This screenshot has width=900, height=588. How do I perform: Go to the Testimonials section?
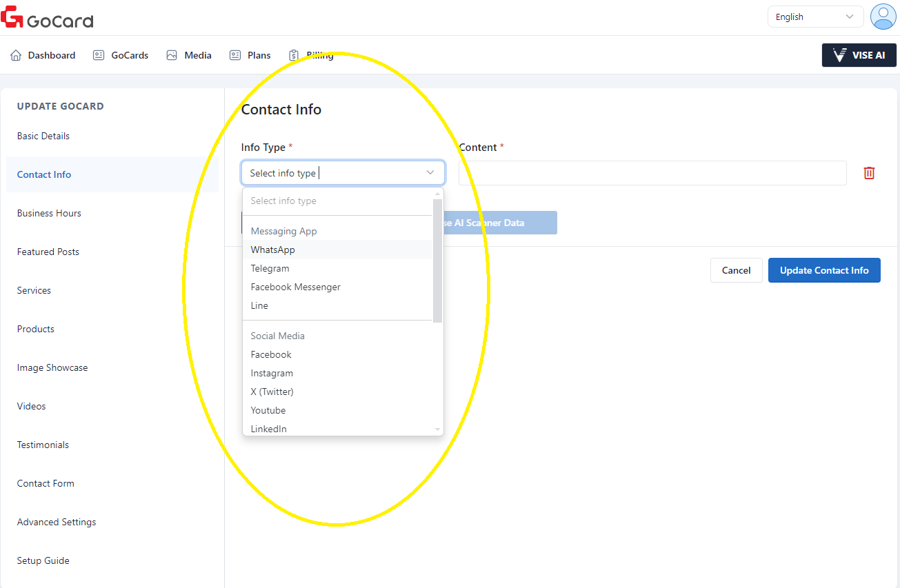tap(43, 445)
